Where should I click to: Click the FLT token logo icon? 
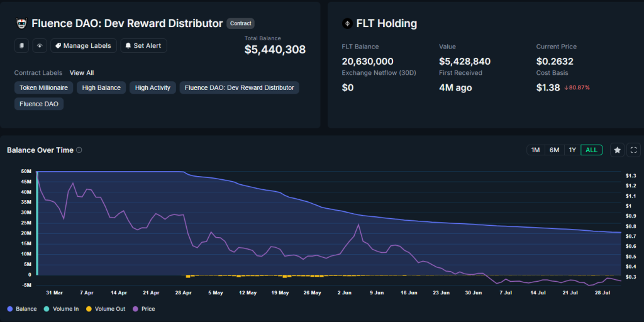point(347,23)
